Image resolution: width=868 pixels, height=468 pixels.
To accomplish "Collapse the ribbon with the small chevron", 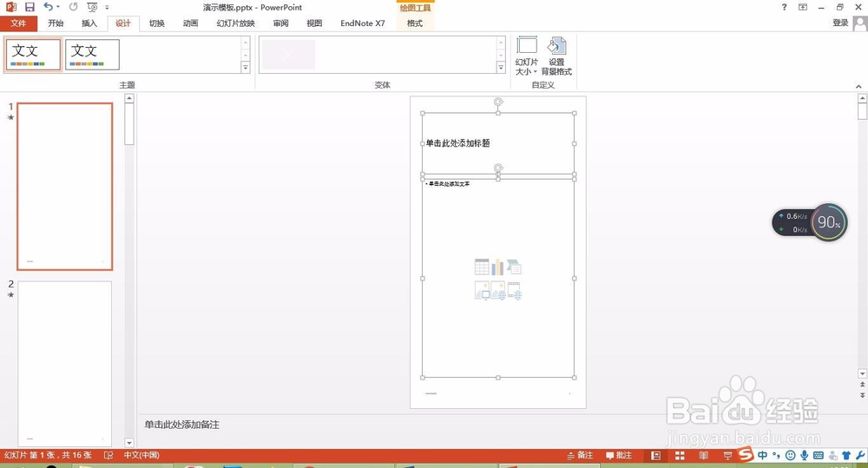I will [858, 87].
